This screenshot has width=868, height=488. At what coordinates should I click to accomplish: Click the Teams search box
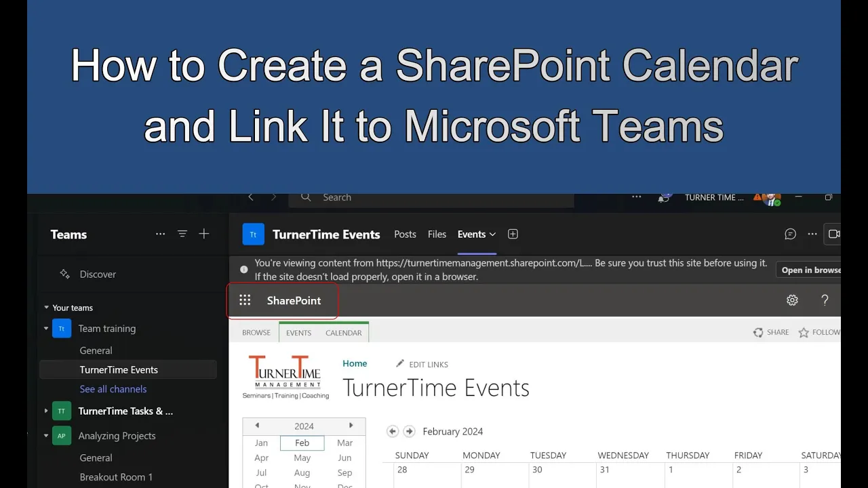431,198
